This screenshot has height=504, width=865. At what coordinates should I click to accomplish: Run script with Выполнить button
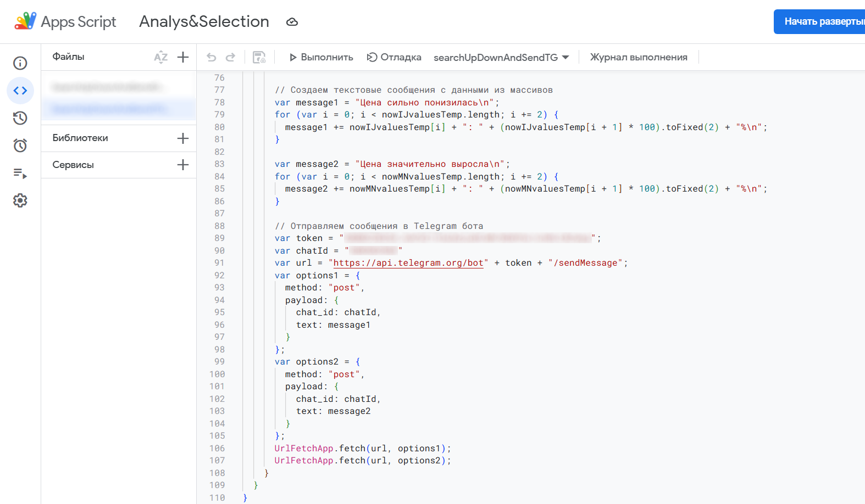(321, 57)
